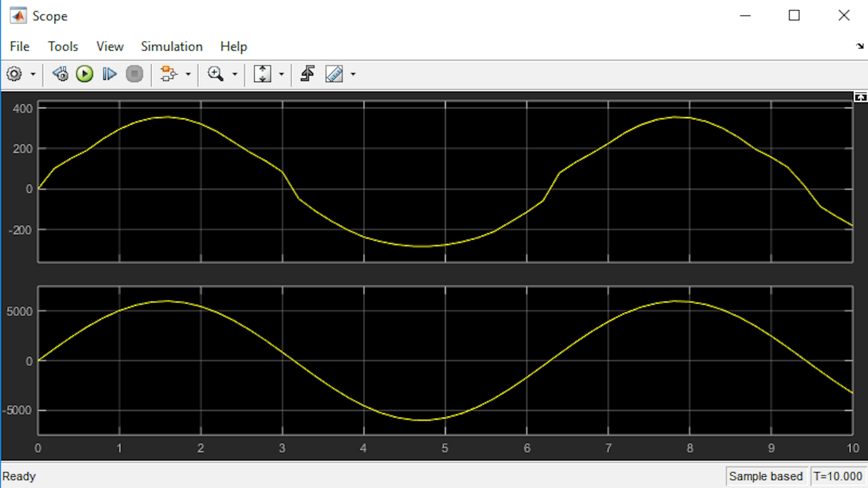Click the grayed Stop button
Viewport: 868px width, 488px height.
coord(134,74)
